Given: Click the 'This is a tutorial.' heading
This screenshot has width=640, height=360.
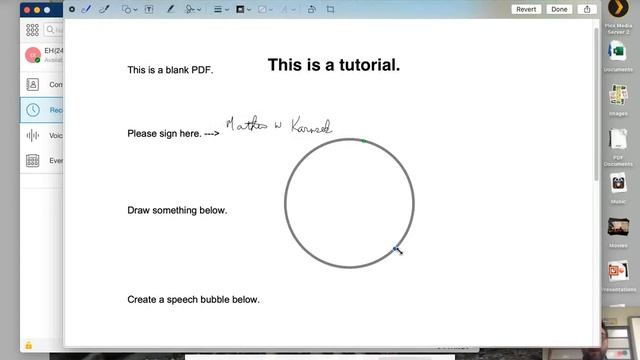Looking at the screenshot, I should click(334, 65).
